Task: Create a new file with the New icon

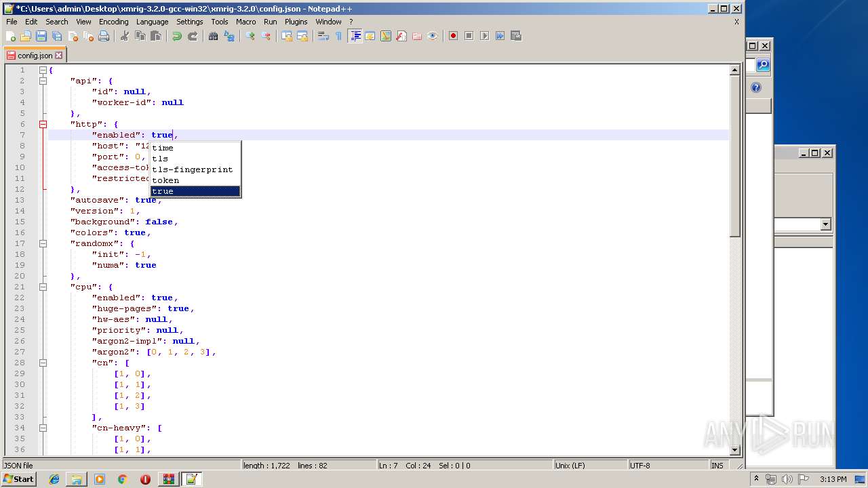Action: pos(11,36)
